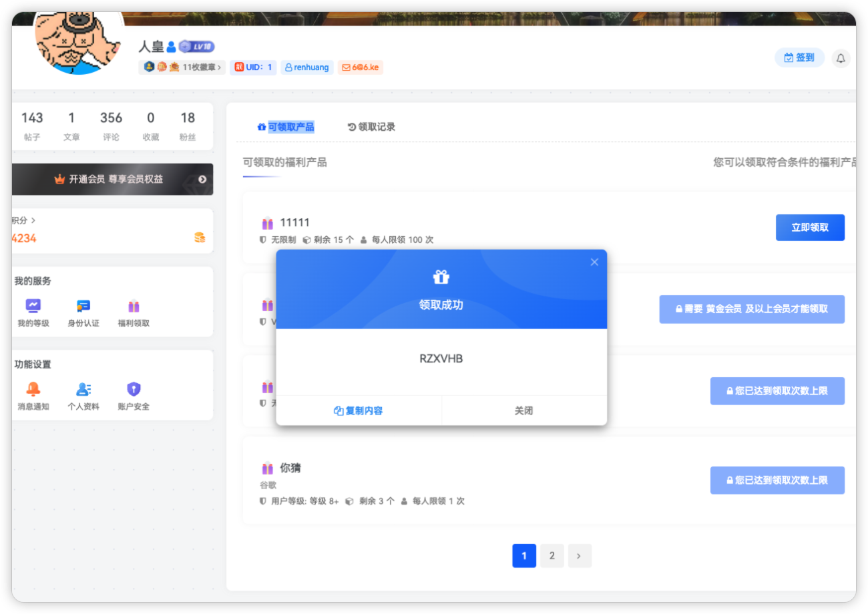Screen dimensions: 868x614
Task: Switch to the 领取记录 tab
Action: [372, 127]
